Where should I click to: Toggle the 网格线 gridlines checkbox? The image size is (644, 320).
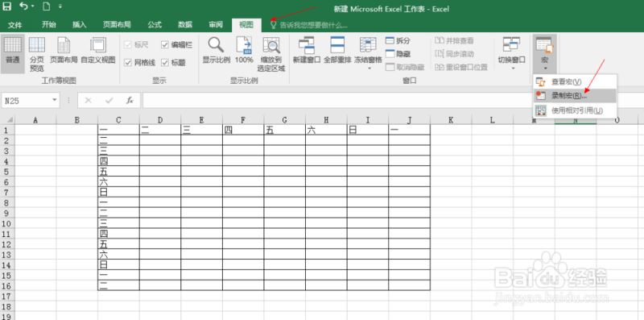click(x=128, y=63)
